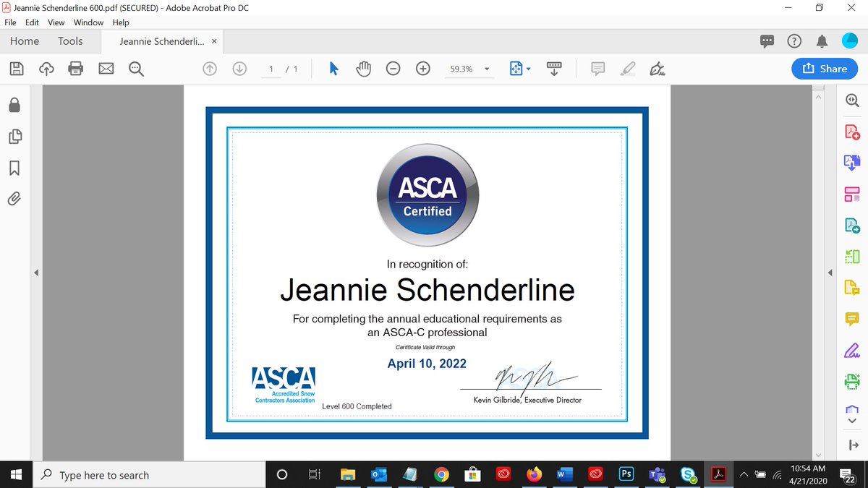868x488 pixels.
Task: Choose the Selection arrow tool
Action: [x=333, y=69]
